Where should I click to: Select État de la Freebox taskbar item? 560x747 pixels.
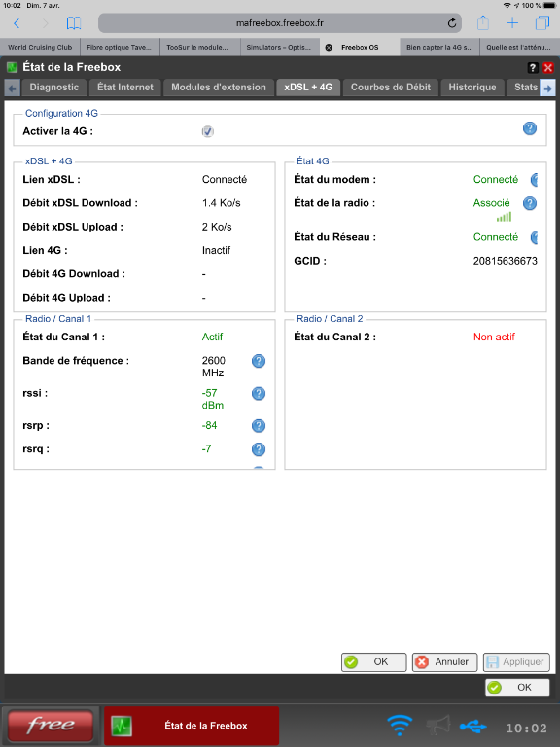[192, 726]
